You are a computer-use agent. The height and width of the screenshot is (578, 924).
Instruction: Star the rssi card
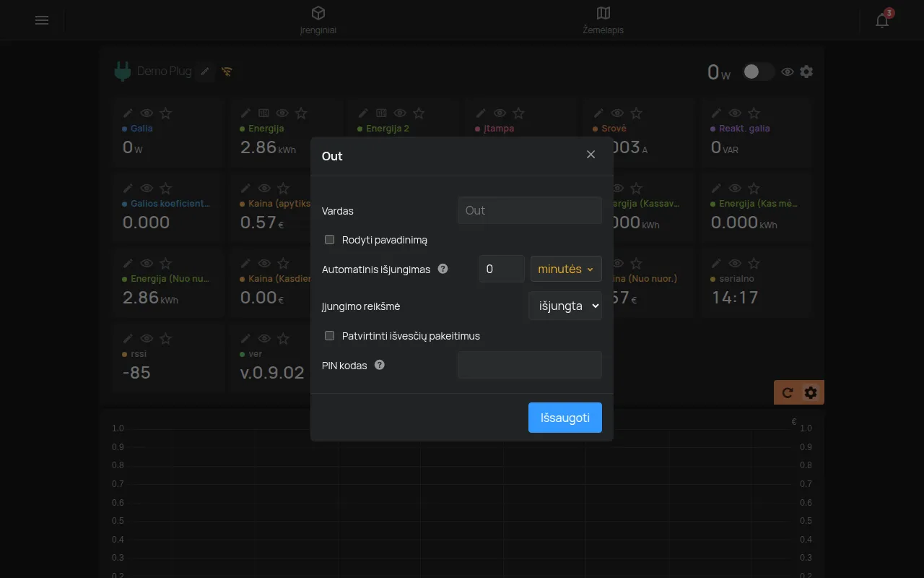pos(166,338)
